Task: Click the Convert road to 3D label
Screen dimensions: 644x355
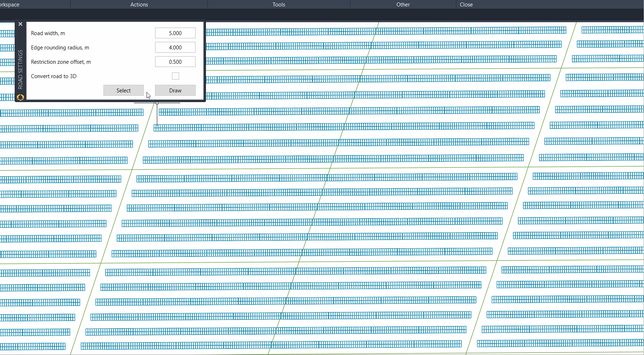Action: click(x=54, y=76)
